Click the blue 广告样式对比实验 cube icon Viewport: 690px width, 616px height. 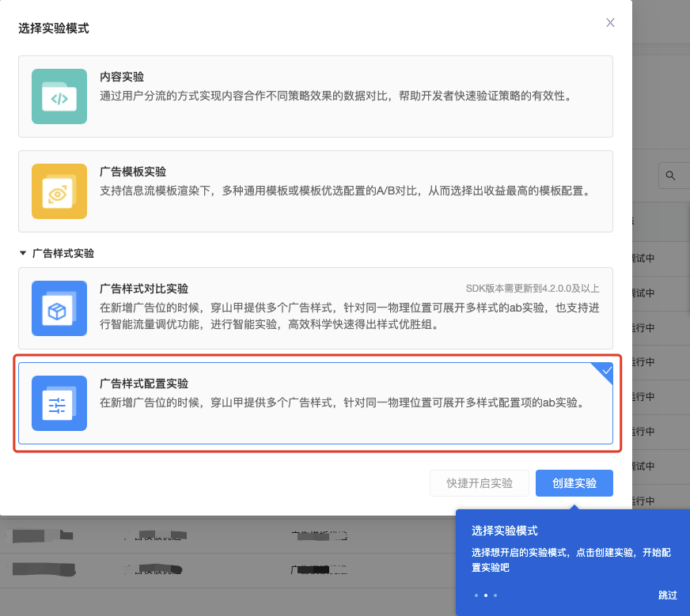59,308
